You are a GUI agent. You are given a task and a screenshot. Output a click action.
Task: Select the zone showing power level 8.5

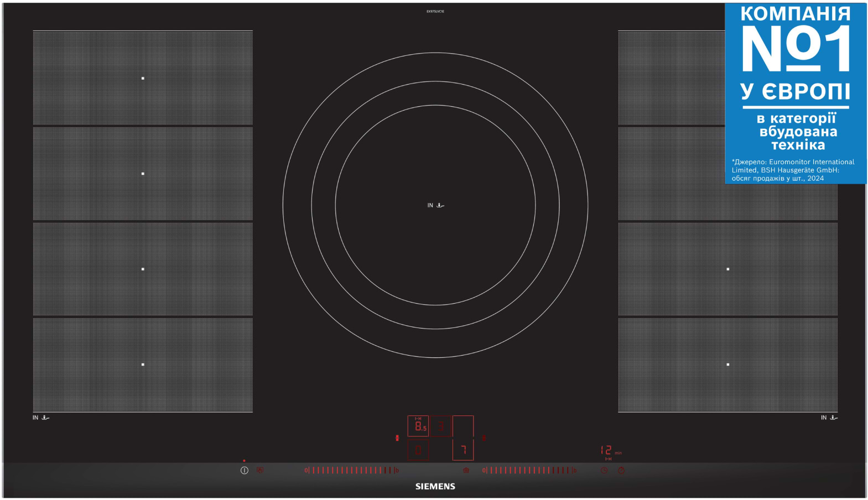pyautogui.click(x=418, y=426)
